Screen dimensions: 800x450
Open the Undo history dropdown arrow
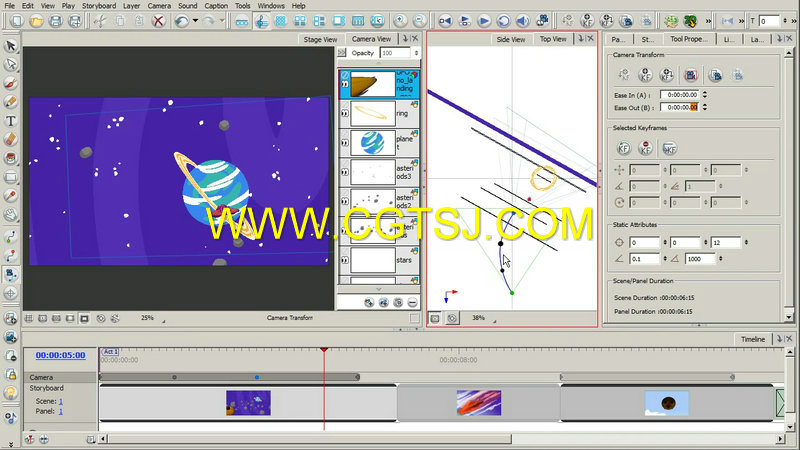pyautogui.click(x=195, y=21)
